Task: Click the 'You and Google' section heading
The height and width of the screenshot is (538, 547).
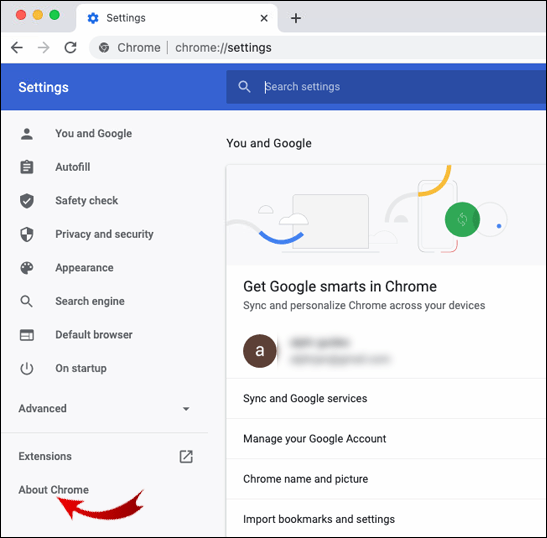Action: point(269,143)
